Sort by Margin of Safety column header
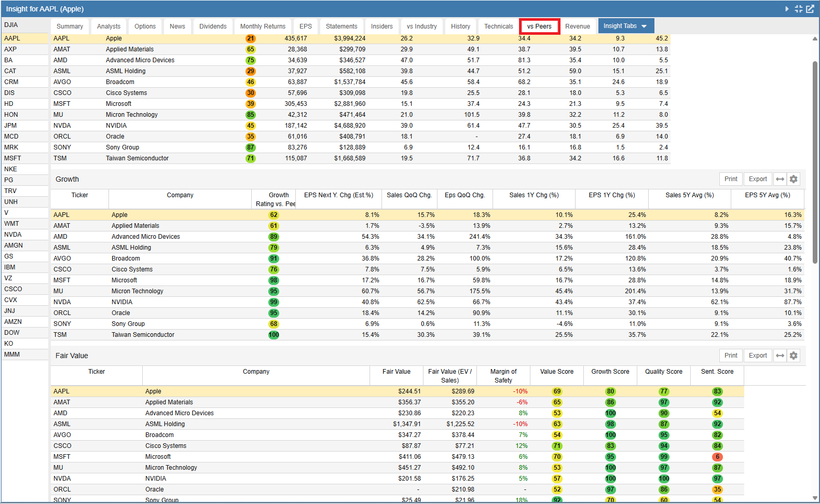 503,376
